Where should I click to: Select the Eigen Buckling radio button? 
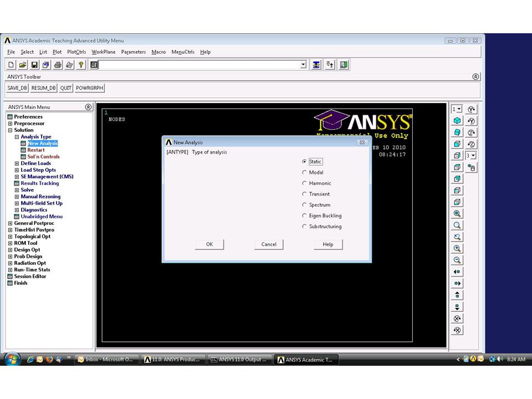point(304,216)
